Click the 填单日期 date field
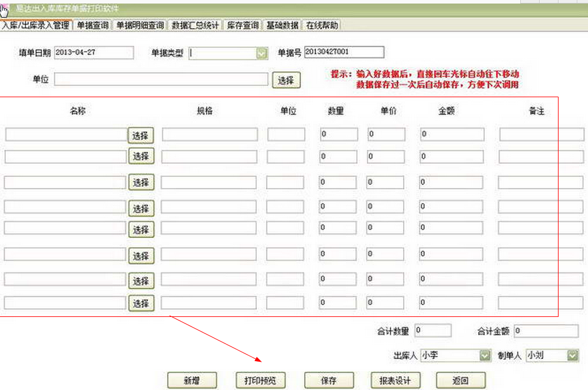The width and height of the screenshot is (588, 390). point(94,52)
